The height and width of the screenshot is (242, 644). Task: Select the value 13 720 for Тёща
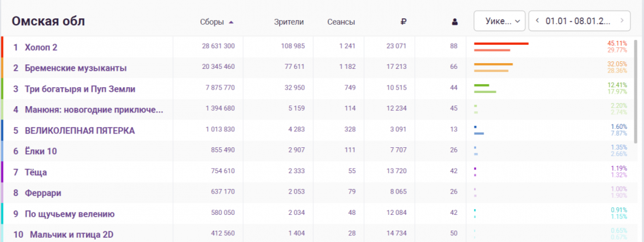[397, 171]
